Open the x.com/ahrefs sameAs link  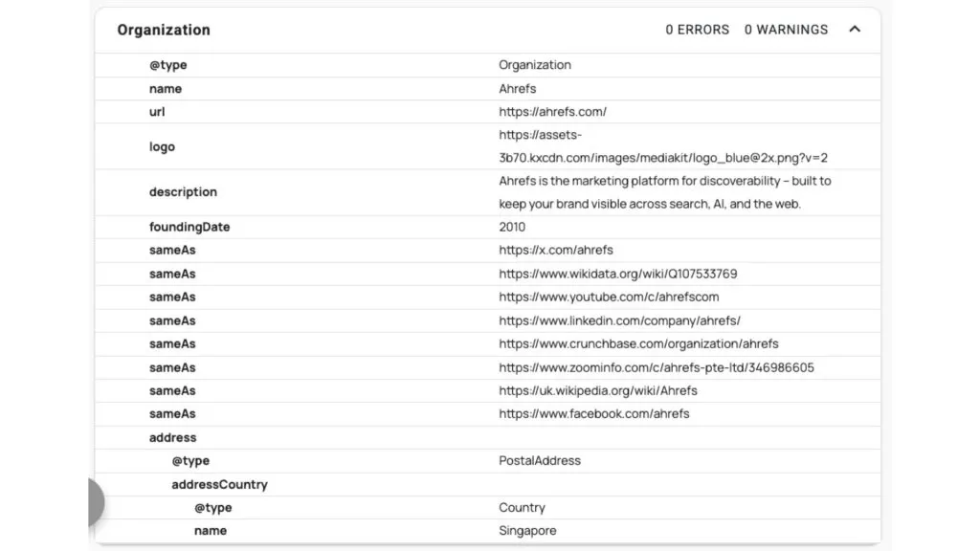[556, 250]
